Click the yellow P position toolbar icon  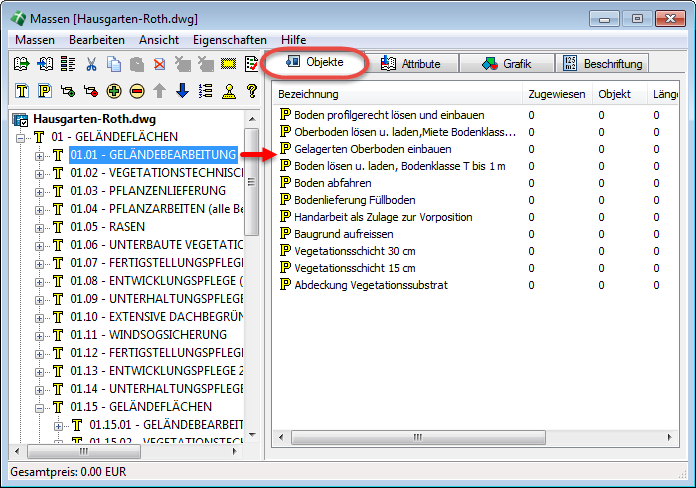44,91
